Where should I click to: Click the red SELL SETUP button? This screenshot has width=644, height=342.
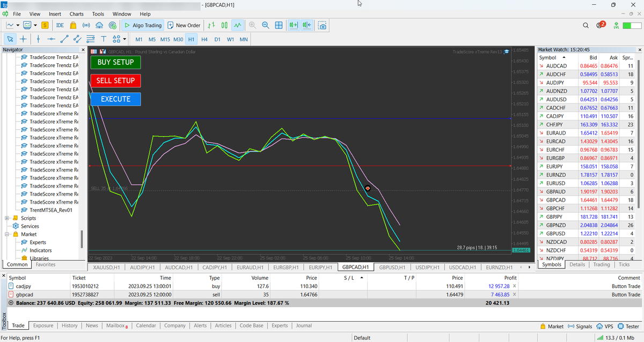pyautogui.click(x=116, y=81)
